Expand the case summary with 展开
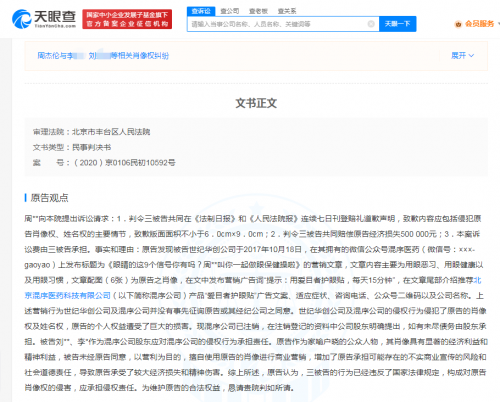Screen dimensions: 500x402 point(458,56)
